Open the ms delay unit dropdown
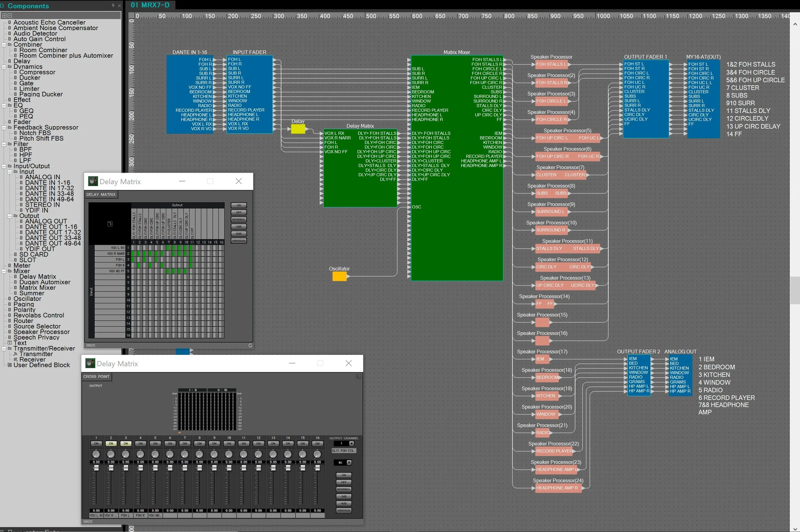800x532 pixels. [x=349, y=462]
